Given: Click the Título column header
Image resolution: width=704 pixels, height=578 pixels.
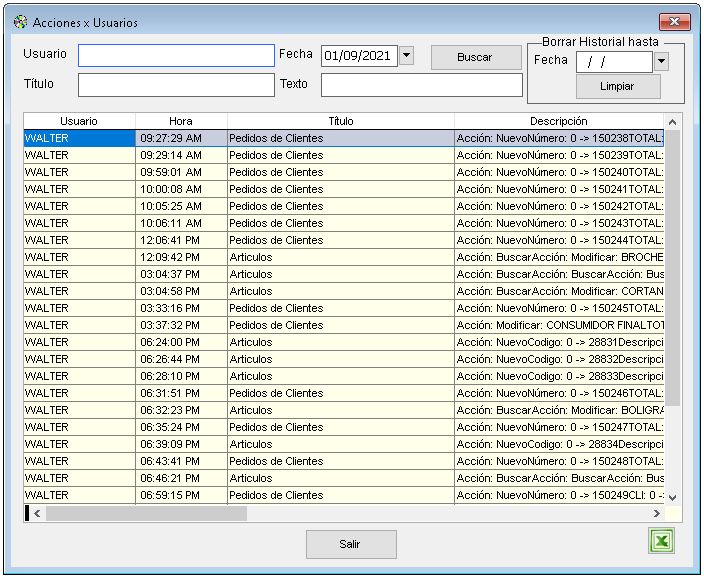Looking at the screenshot, I should point(341,121).
